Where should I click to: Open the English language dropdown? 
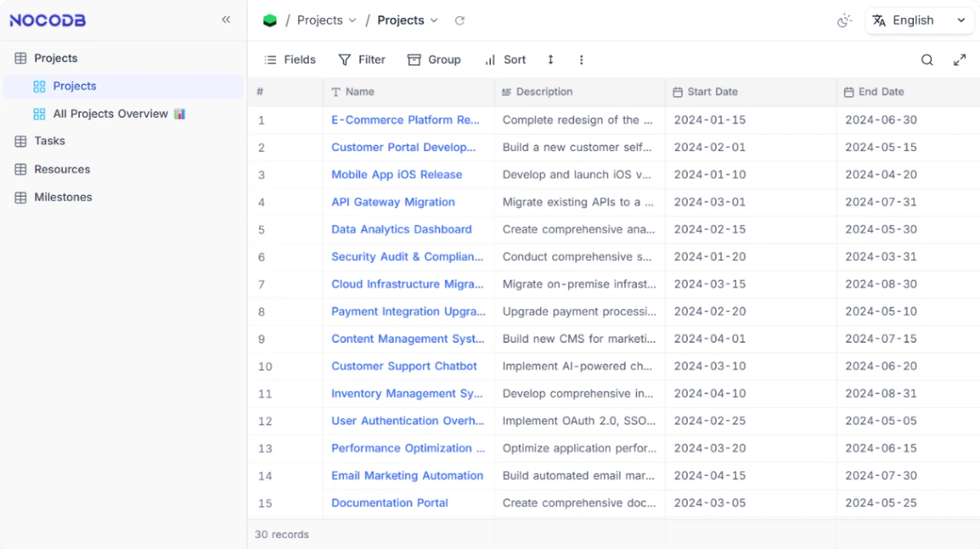pyautogui.click(x=919, y=20)
